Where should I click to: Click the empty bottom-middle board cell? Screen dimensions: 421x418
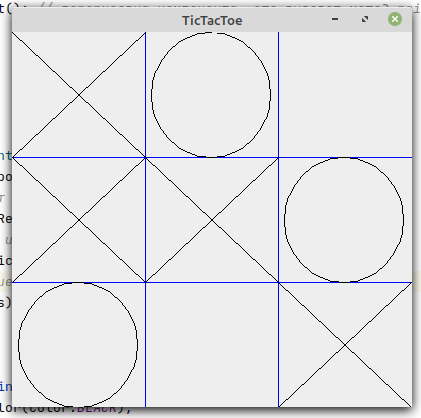[212, 345]
